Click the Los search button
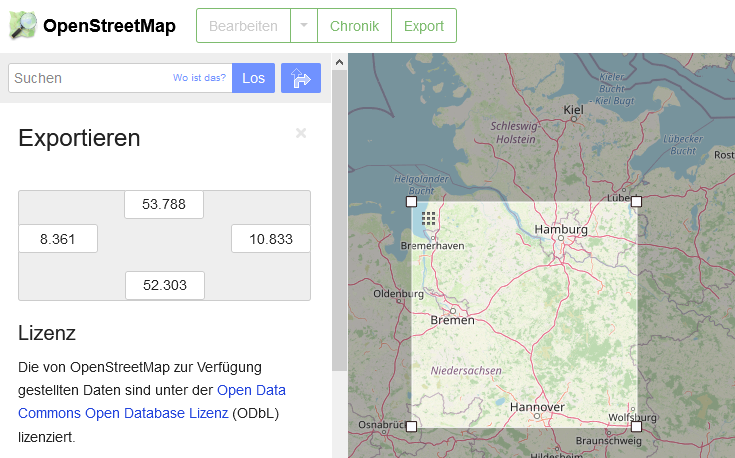This screenshot has height=458, width=735. tap(254, 78)
